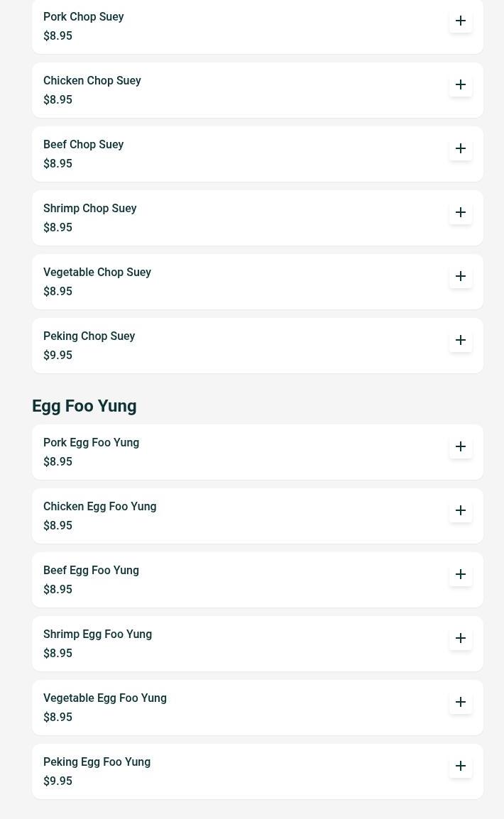
Task: Open the Peking Chop Suey item name
Action: (x=89, y=336)
